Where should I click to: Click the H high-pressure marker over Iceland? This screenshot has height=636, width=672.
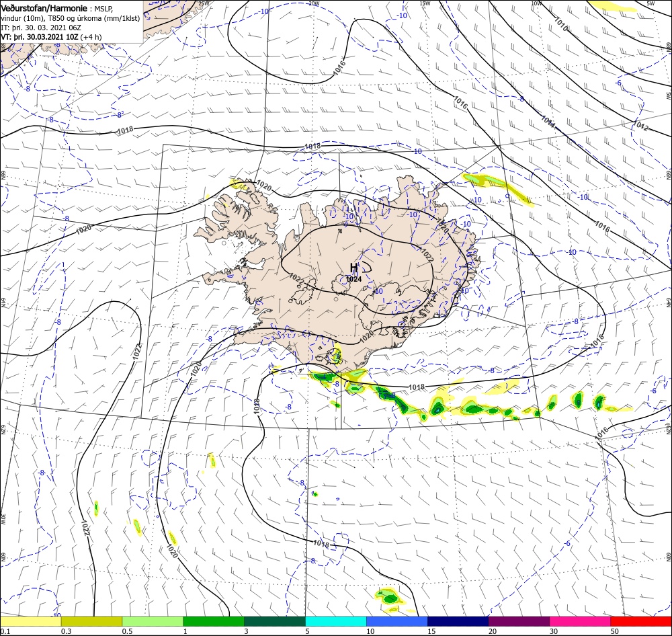tap(353, 268)
